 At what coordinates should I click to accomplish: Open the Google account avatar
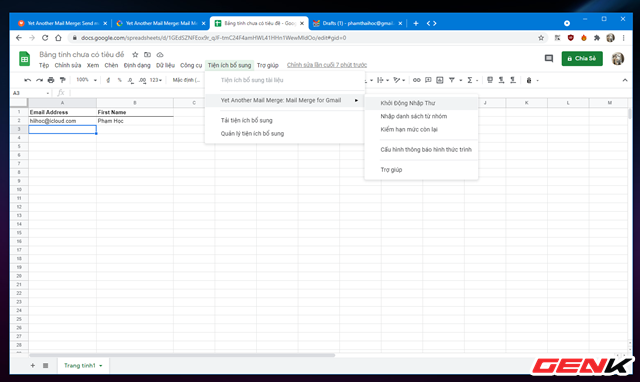618,58
